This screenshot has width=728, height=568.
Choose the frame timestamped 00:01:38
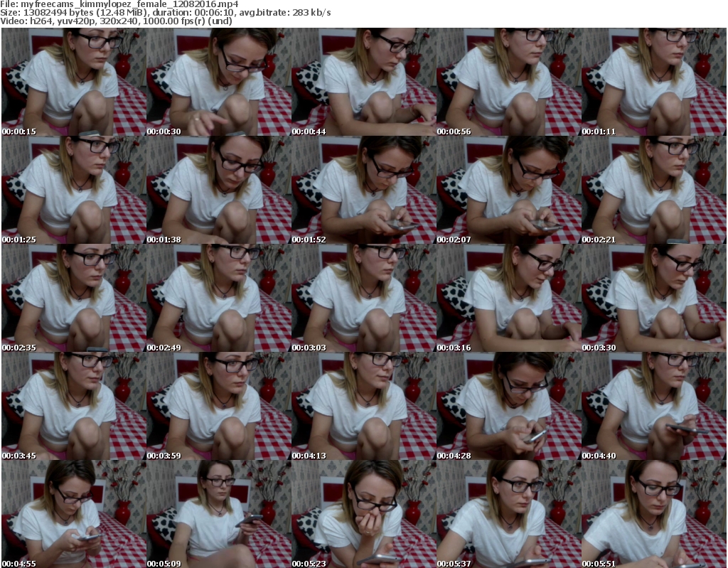coord(219,190)
